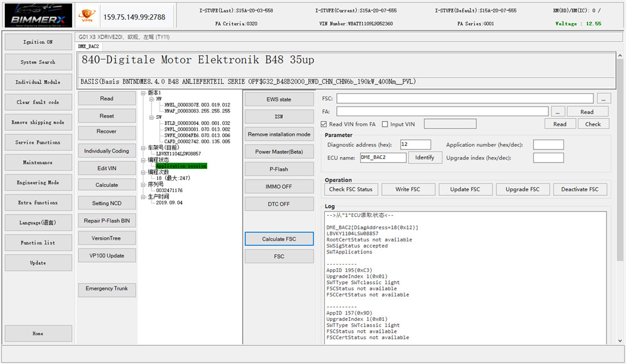Click Upgrade FSC
The image size is (626, 364).
point(523,190)
